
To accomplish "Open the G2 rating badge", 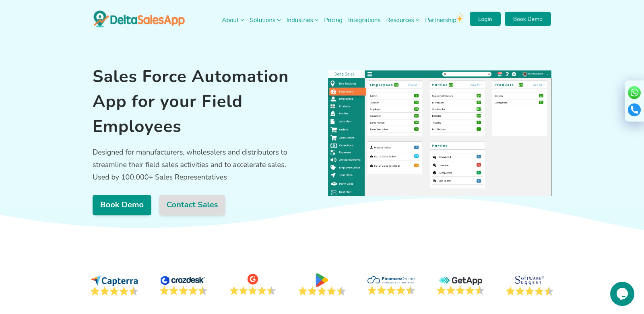I will point(253,285).
